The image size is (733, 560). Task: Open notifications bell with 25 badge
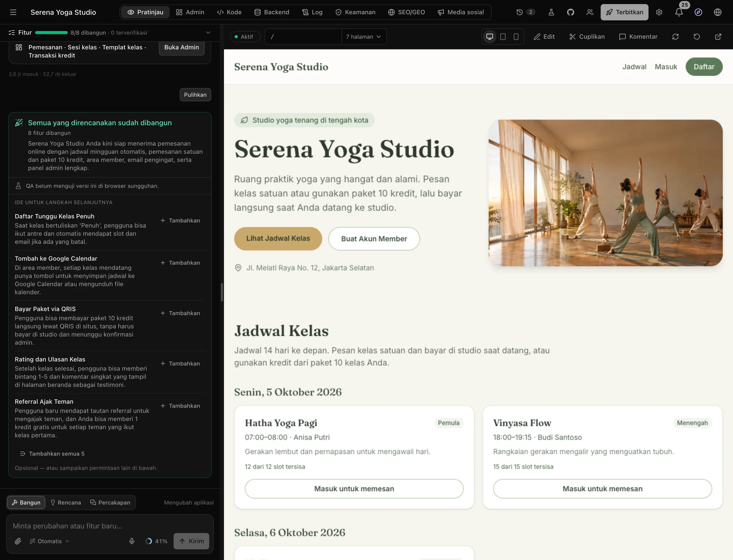pos(679,12)
